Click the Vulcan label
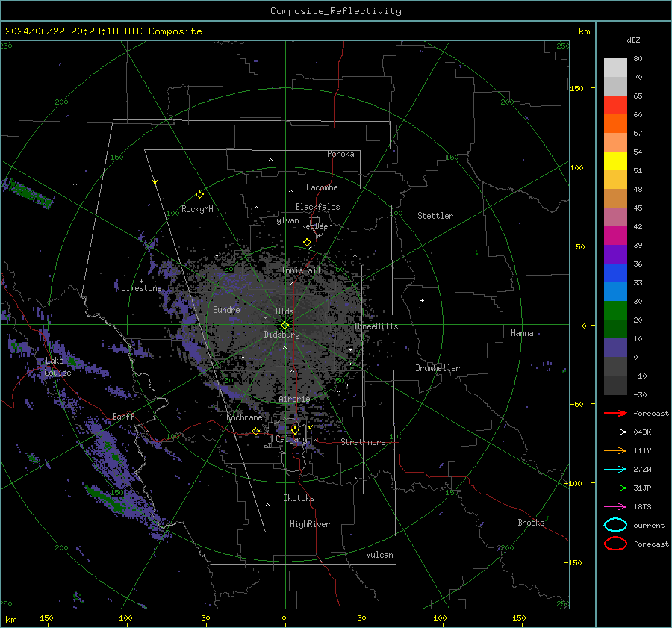This screenshot has height=628, width=672. click(379, 555)
